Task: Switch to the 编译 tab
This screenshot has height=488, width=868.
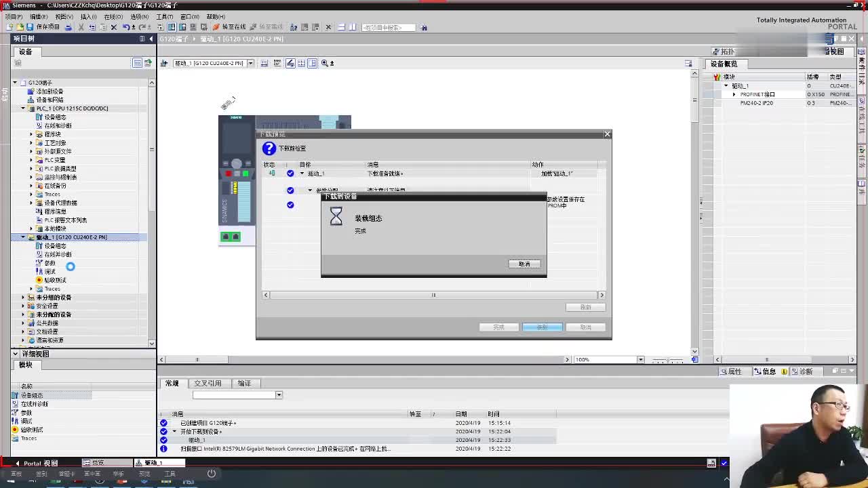Action: coord(244,383)
